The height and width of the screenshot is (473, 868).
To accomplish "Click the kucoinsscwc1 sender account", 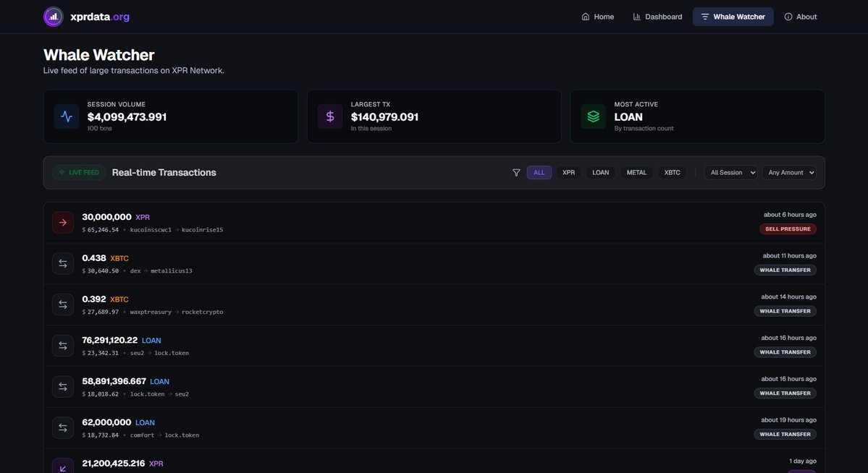I will (151, 229).
